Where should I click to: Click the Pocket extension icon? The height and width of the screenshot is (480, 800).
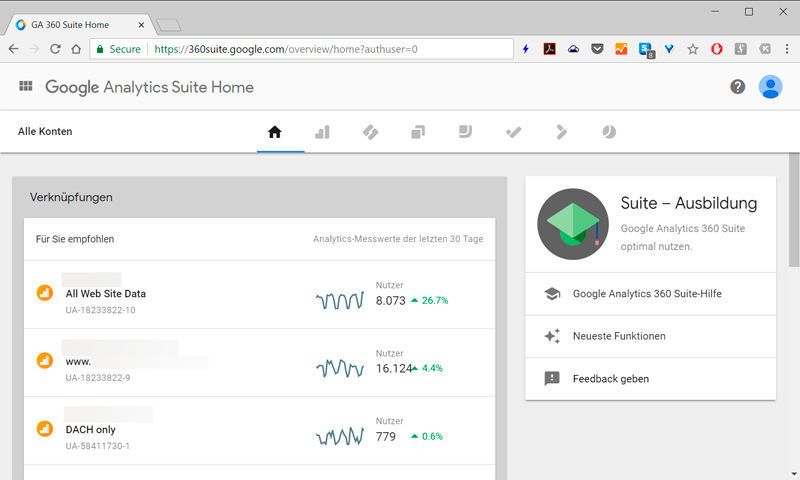click(597, 49)
